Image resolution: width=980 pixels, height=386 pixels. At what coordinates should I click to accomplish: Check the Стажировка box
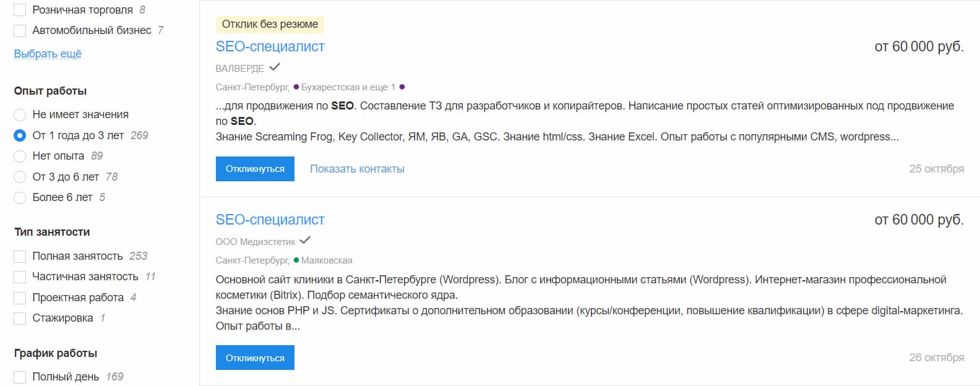(x=20, y=318)
